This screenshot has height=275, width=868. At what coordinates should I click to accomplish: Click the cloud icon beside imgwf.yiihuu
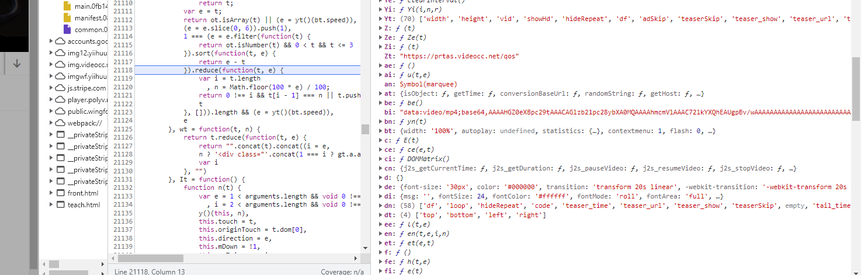pyautogui.click(x=60, y=76)
